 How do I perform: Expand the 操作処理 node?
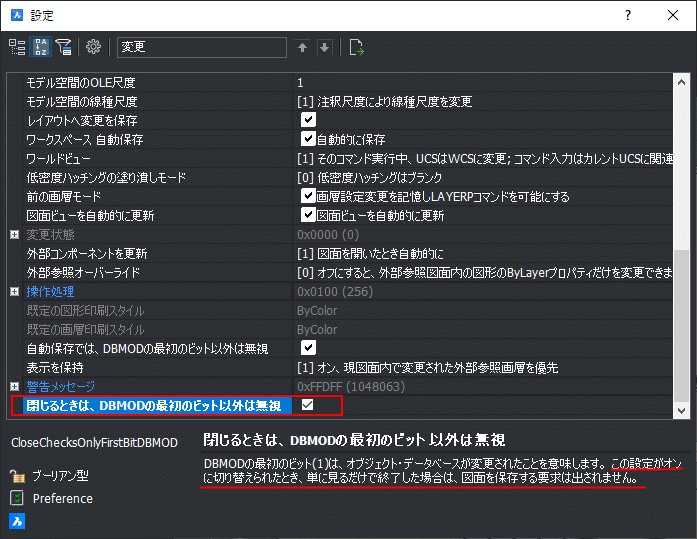pos(15,291)
